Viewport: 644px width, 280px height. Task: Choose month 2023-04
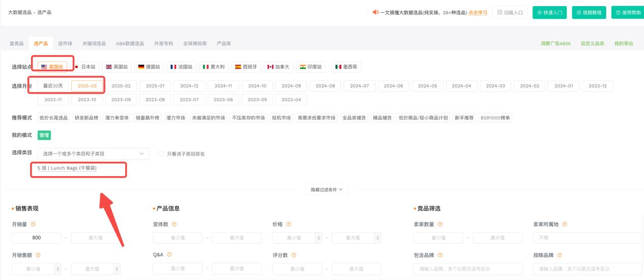pos(291,100)
